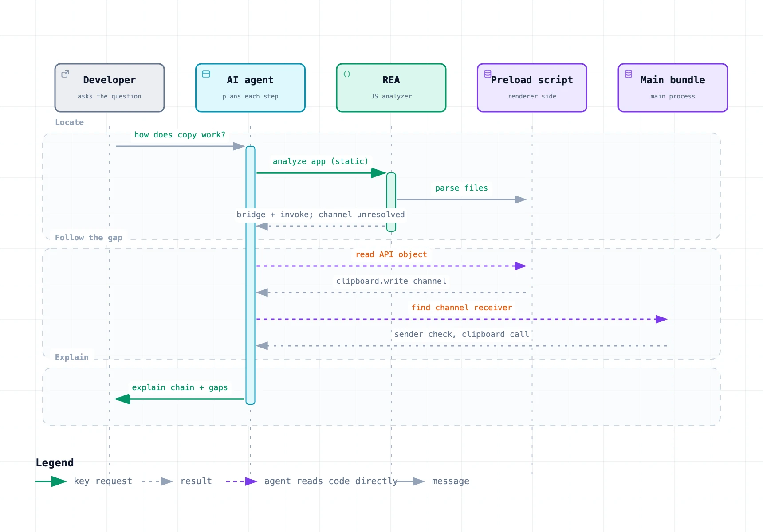Image resolution: width=763 pixels, height=532 pixels.
Task: Click the 'analyze app (static)' label
Action: point(320,161)
